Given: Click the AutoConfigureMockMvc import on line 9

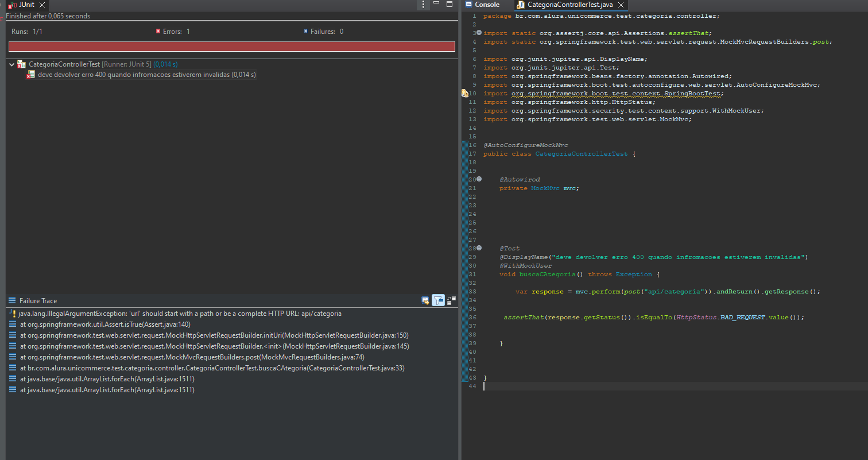Looking at the screenshot, I should [x=652, y=84].
